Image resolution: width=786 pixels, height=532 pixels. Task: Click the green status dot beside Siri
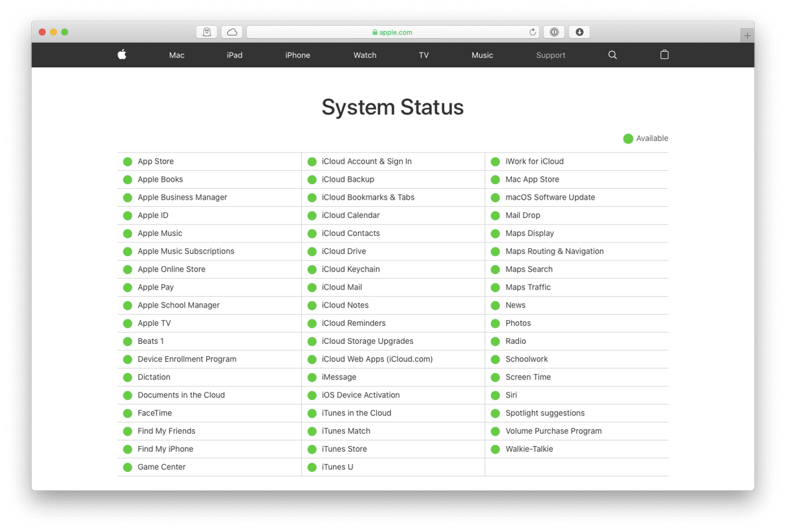pos(495,396)
